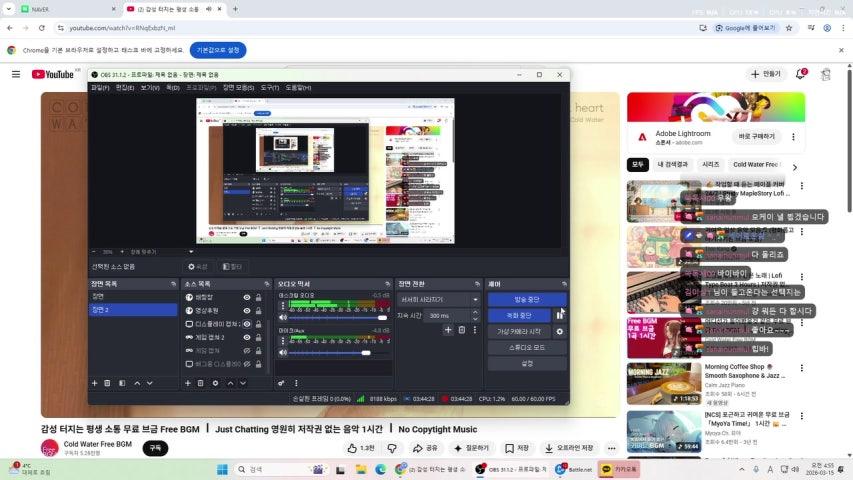Show the hidden 윈도우 디스플레이 source
This screenshot has width=853, height=480.
(x=247, y=364)
